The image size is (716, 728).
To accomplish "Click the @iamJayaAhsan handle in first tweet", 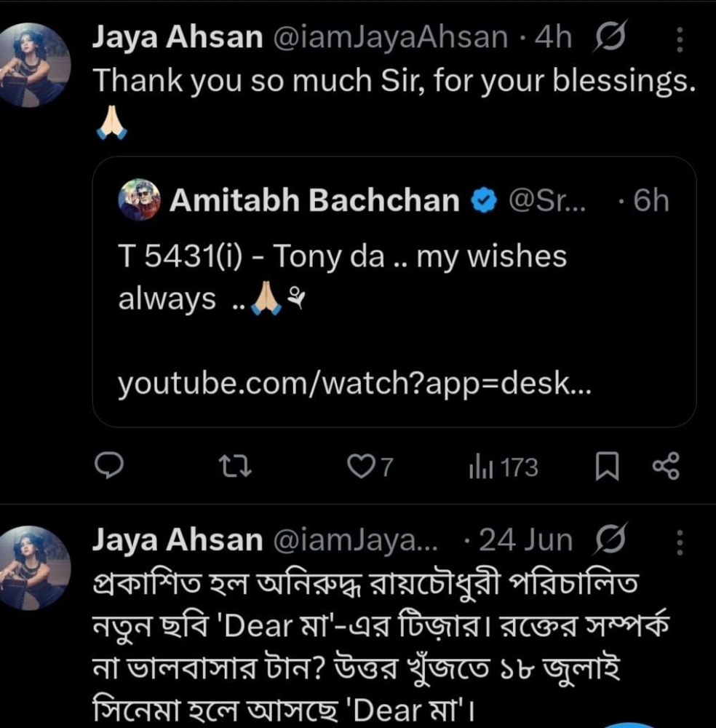I will click(390, 38).
